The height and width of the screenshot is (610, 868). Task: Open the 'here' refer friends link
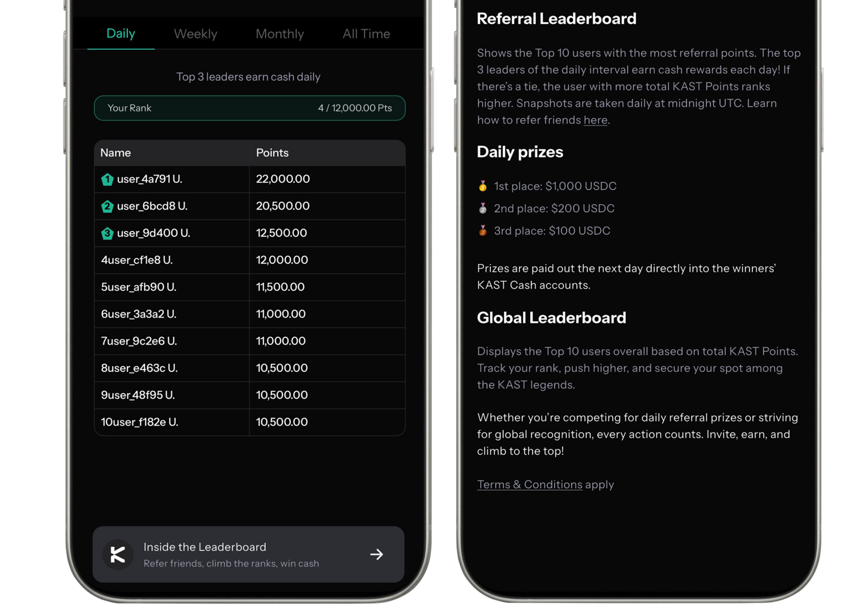point(595,120)
